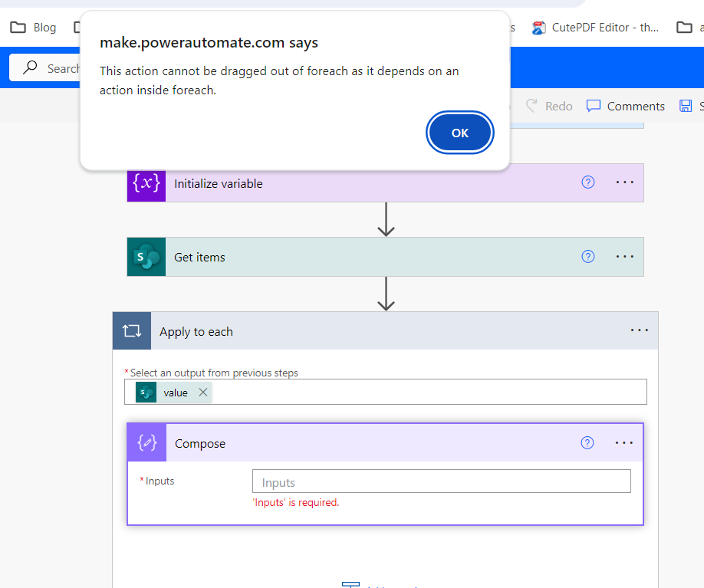Expand the Get items action card
Viewport: 704px width, 588px height.
pyautogui.click(x=368, y=257)
